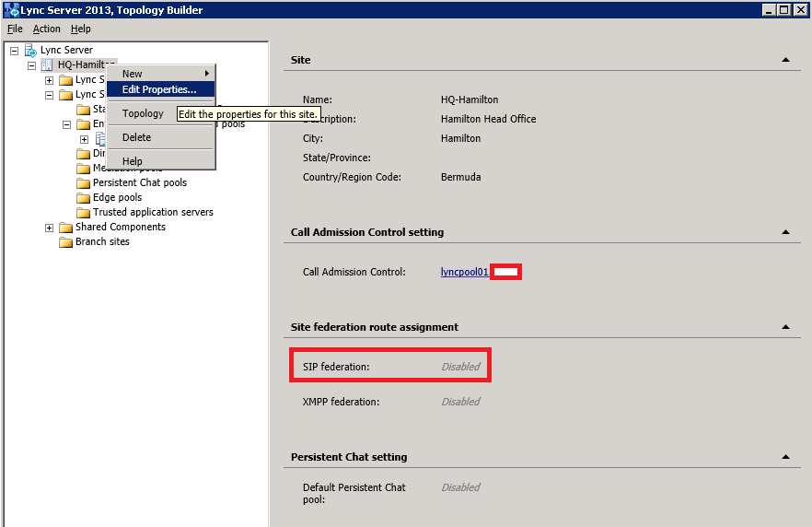Collapse the Site federation route assignment section
The height and width of the screenshot is (527, 812).
(785, 326)
